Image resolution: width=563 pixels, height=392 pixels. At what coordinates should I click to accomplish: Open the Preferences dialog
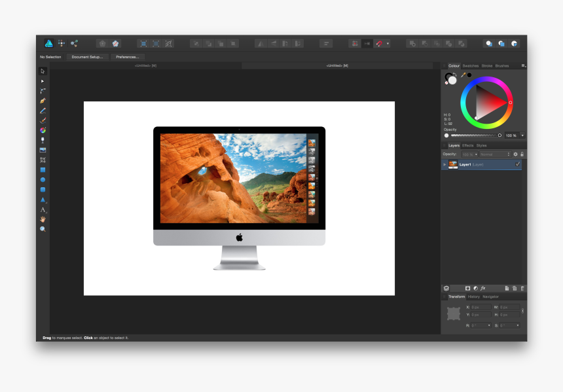(x=128, y=57)
